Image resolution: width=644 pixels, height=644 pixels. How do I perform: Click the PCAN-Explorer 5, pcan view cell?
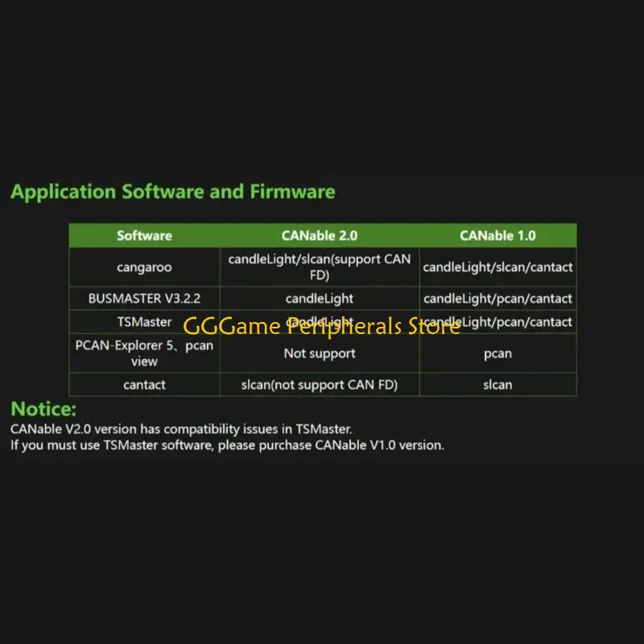pyautogui.click(x=144, y=353)
